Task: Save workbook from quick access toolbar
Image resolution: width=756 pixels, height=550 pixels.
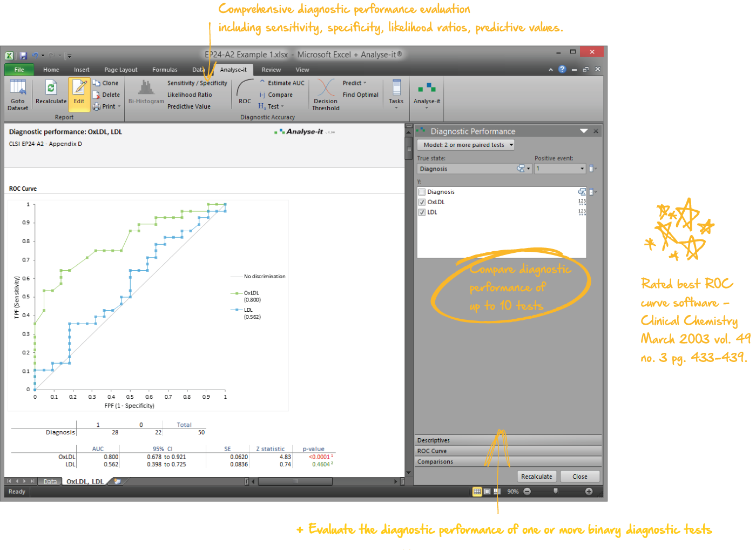Action: (23, 55)
